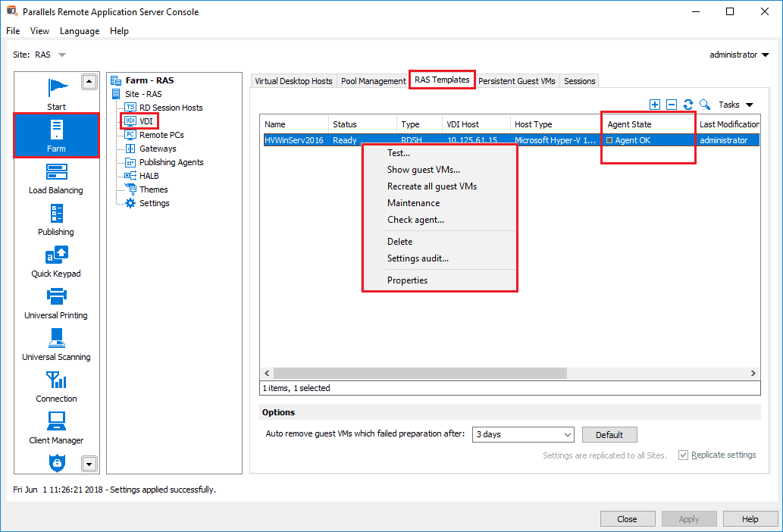Choose Test... from context menu

(x=440, y=153)
